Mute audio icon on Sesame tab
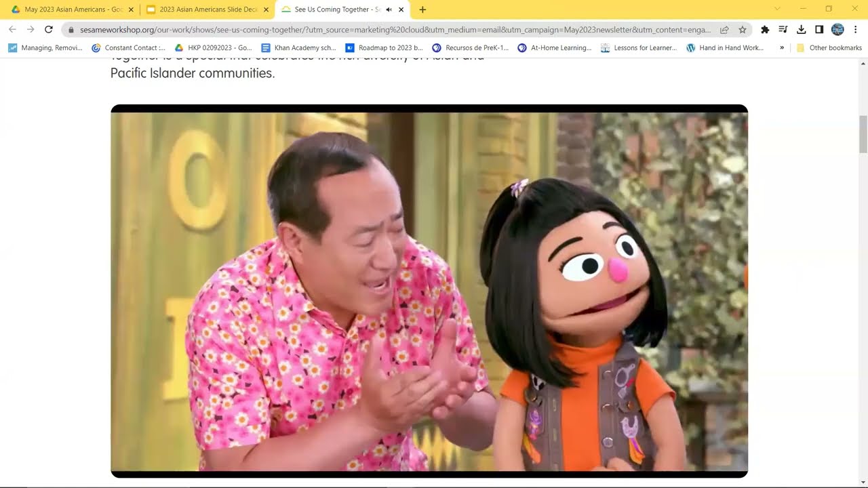The width and height of the screenshot is (868, 488). [389, 9]
